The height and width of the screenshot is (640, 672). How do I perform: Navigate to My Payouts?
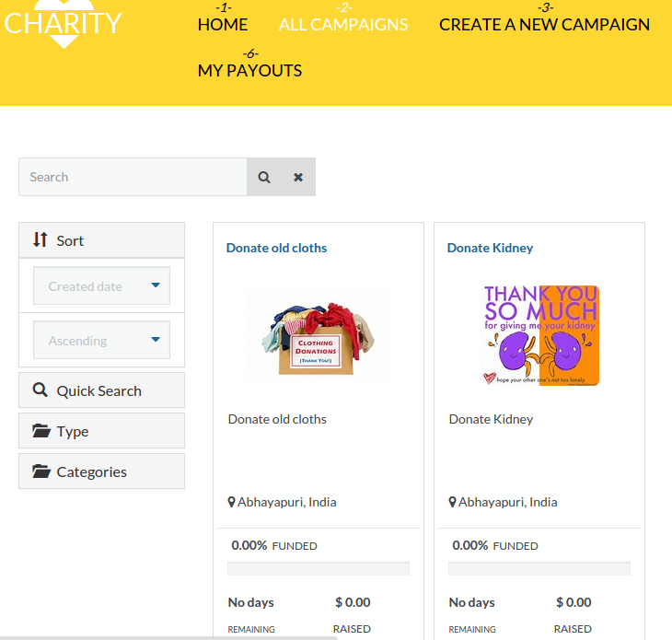pos(249,70)
